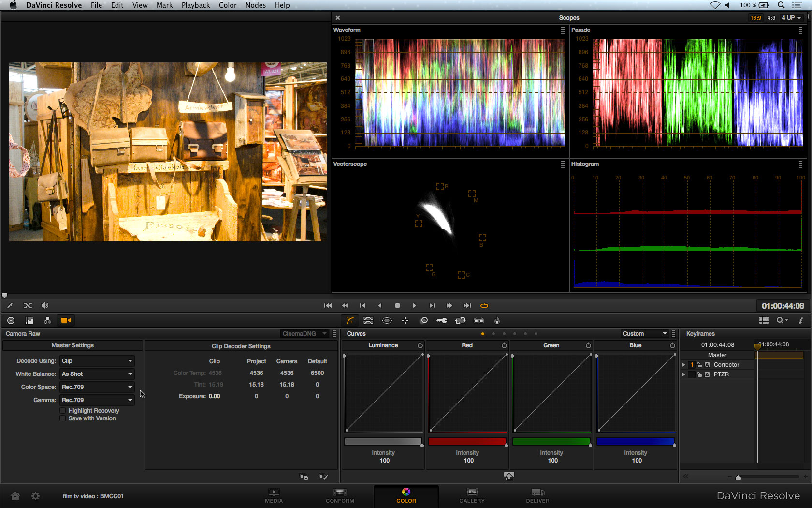The height and width of the screenshot is (508, 812).
Task: Expand the Corrector keyframe track
Action: [x=683, y=365]
